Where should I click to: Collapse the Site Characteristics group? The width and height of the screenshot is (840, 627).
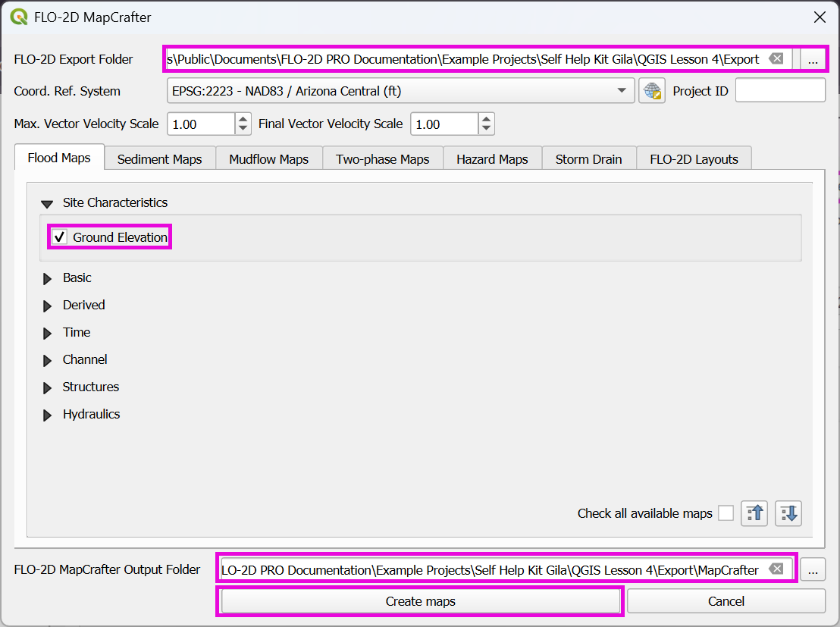pos(47,203)
